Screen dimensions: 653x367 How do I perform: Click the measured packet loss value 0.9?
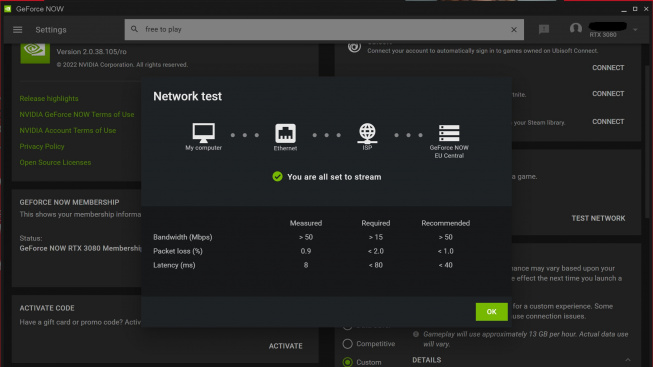coord(306,251)
